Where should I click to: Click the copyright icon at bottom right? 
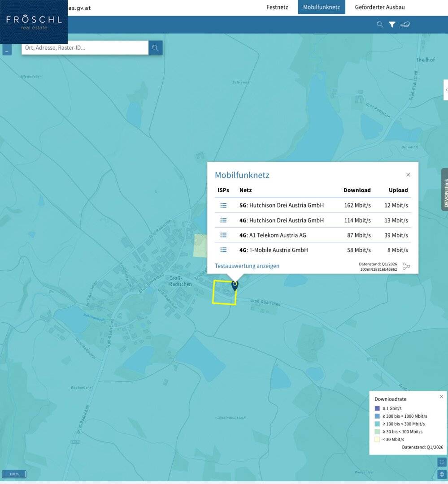point(442,474)
